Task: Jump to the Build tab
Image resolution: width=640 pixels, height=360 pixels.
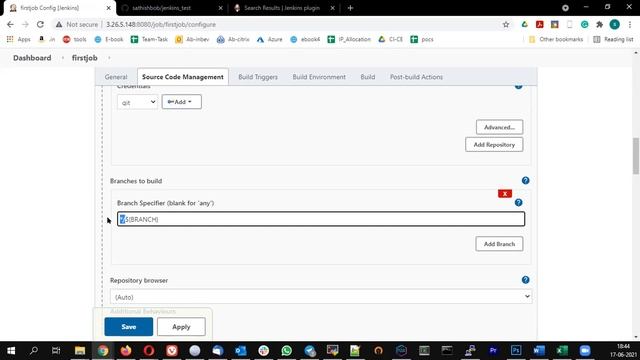Action: coord(367,77)
